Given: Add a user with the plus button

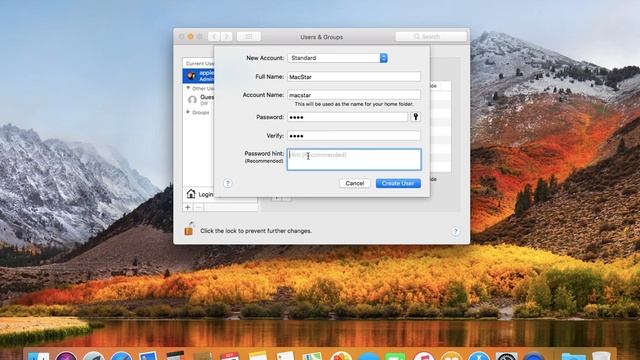Looking at the screenshot, I should pos(188,207).
